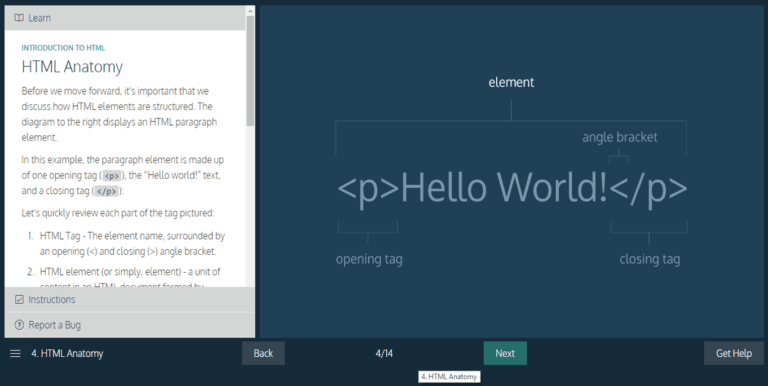
Task: Click the 4. HTML Anatomy lesson title
Action: [67, 354]
